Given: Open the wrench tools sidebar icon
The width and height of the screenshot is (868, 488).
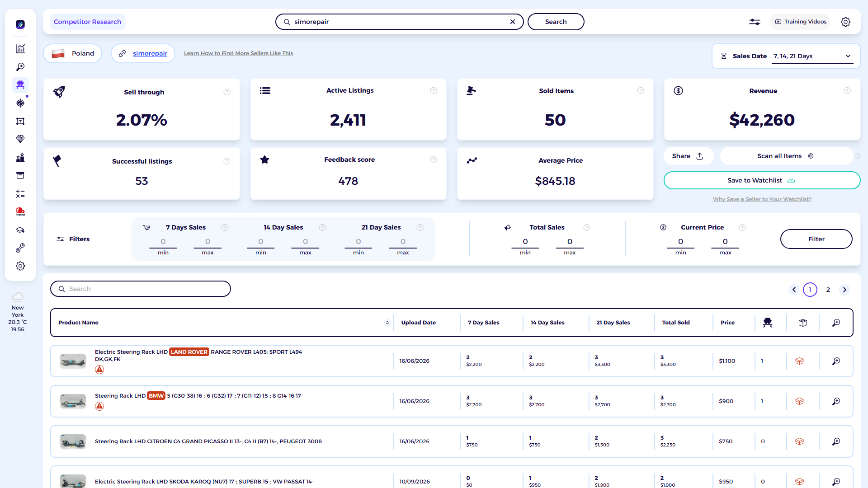Looking at the screenshot, I should coord(20,248).
